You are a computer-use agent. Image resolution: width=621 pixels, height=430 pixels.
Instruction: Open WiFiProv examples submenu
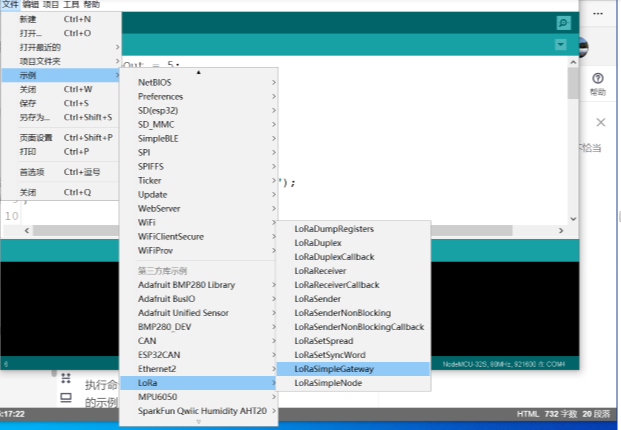tap(199, 251)
